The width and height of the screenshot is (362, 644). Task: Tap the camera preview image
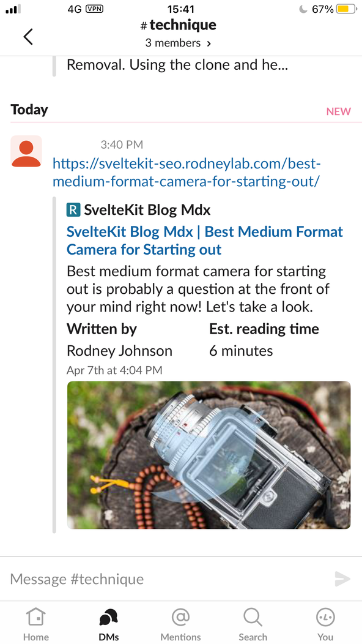click(x=209, y=455)
